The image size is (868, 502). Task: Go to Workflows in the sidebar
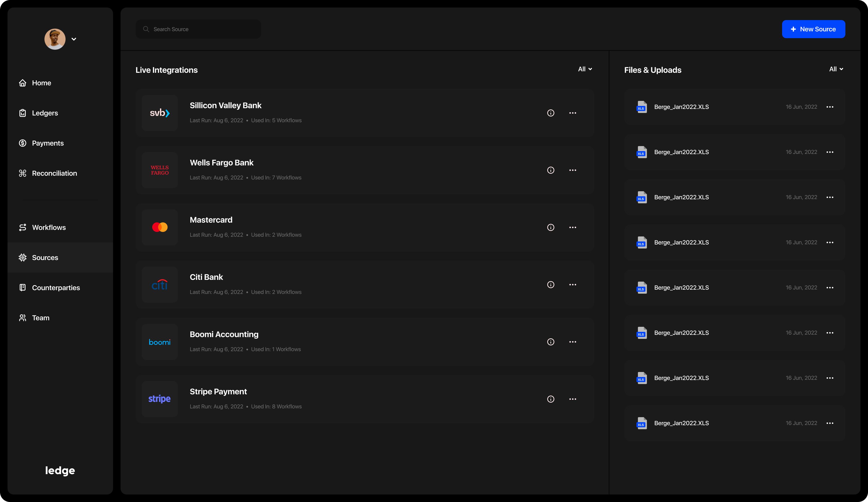click(48, 228)
